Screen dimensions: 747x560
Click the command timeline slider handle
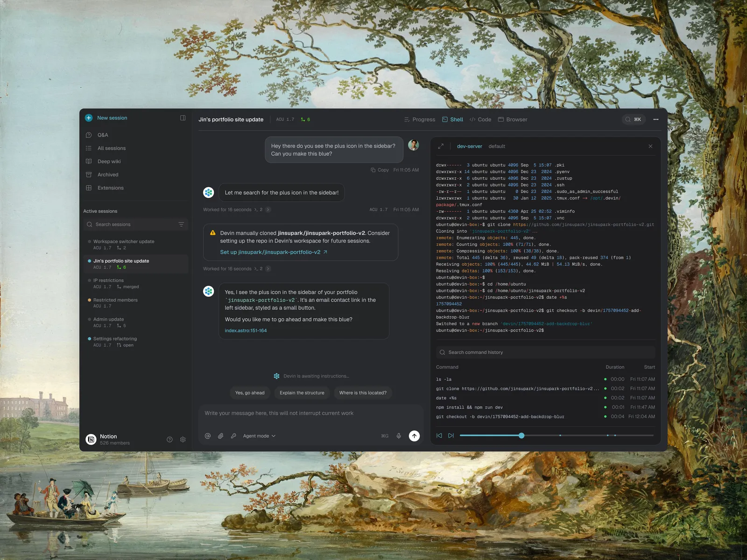pos(521,435)
